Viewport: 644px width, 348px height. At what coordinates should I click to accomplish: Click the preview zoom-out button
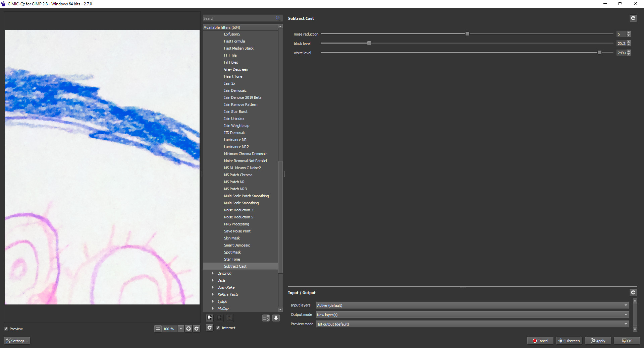158,329
